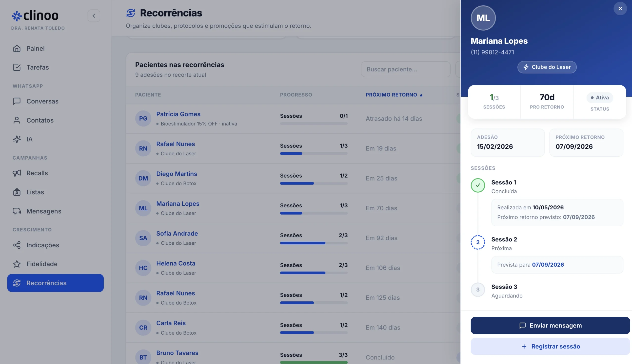This screenshot has height=364, width=632.
Task: Click Bruno Tavares' green progress bar
Action: (x=314, y=363)
